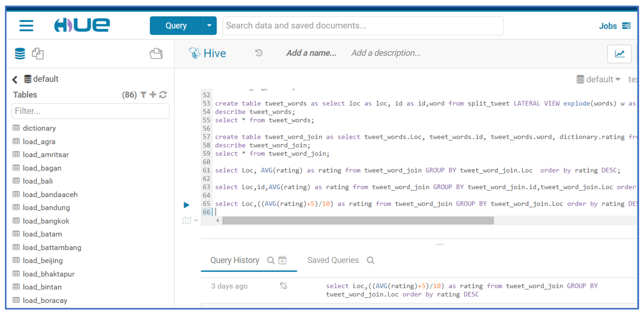
Task: Open the chart view button
Action: tap(620, 54)
